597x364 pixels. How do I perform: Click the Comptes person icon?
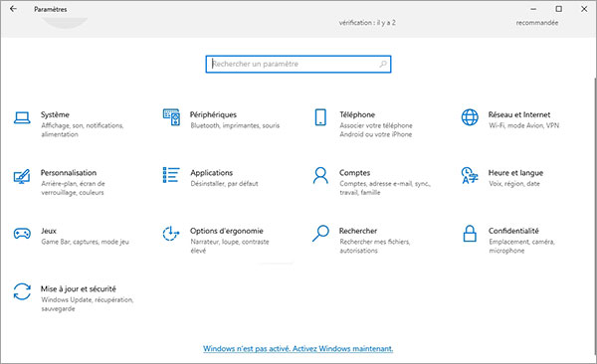[320, 175]
